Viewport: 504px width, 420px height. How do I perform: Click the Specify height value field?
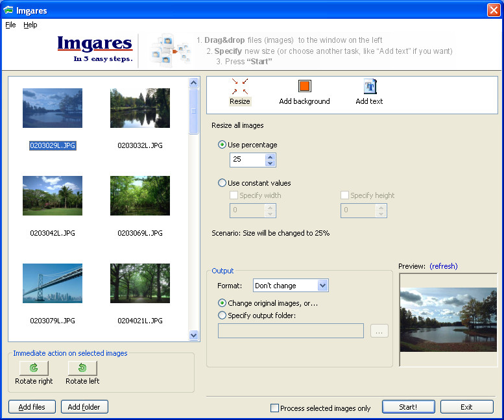359,210
